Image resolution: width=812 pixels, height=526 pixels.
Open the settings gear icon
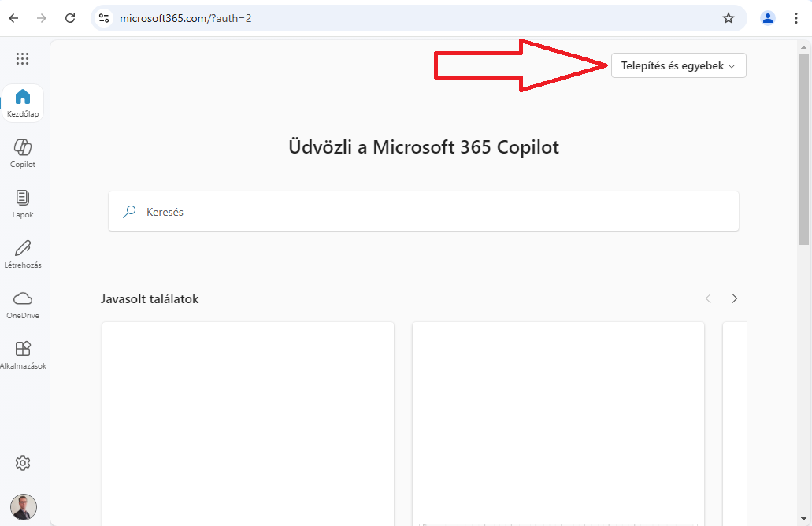coord(23,463)
